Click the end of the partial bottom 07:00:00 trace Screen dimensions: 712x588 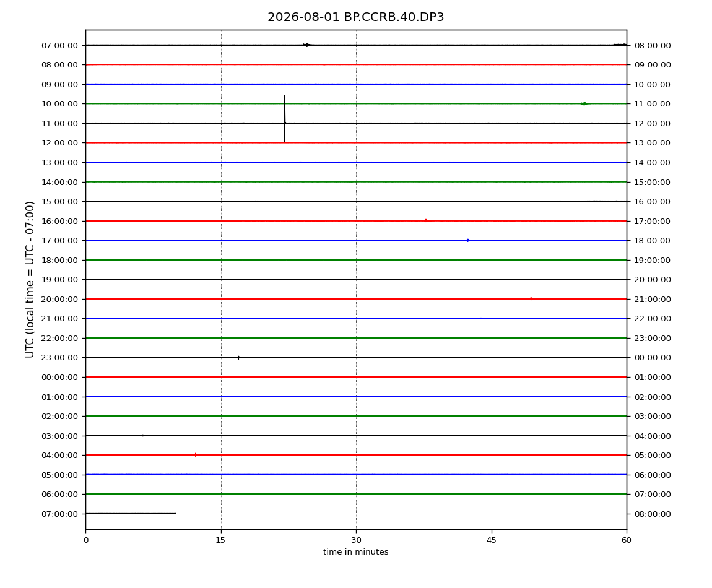[175, 514]
